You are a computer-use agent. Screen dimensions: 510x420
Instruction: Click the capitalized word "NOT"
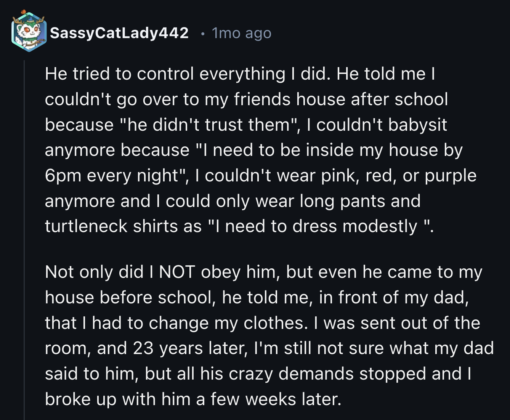[177, 272]
